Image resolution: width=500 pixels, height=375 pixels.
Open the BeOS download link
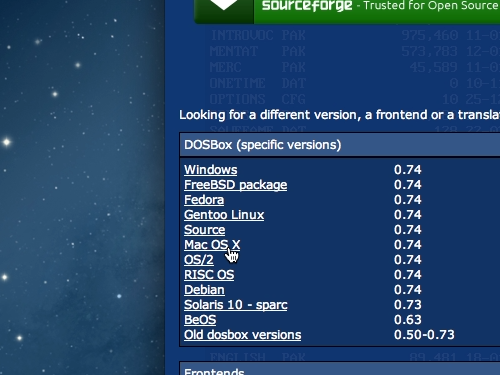point(200,320)
